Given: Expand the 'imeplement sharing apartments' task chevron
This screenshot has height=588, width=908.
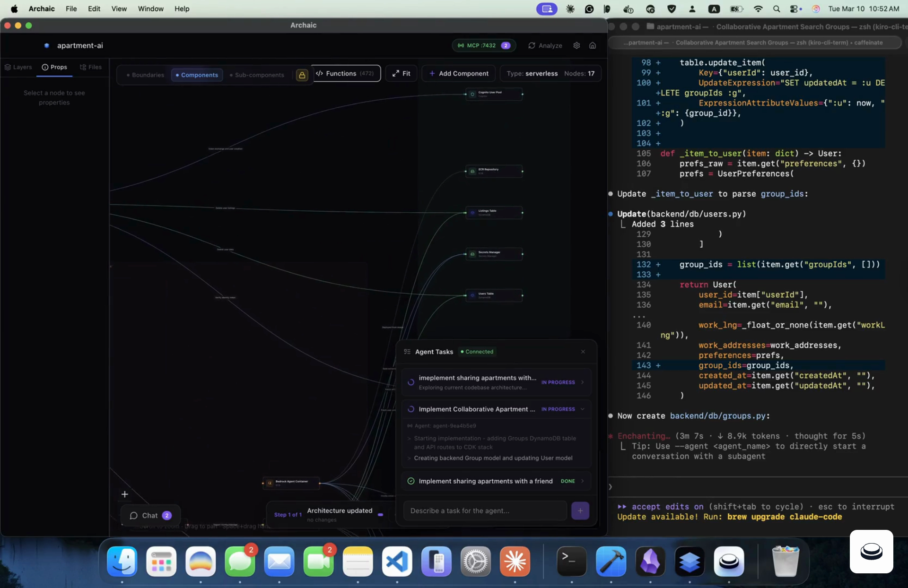Looking at the screenshot, I should (x=583, y=382).
